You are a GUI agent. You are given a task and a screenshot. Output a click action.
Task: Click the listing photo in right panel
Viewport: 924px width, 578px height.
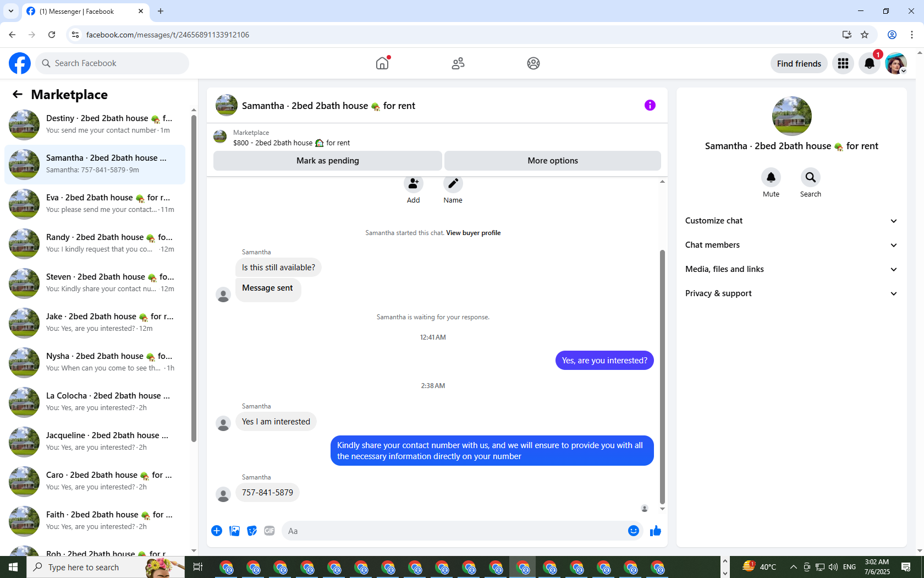[x=791, y=116]
